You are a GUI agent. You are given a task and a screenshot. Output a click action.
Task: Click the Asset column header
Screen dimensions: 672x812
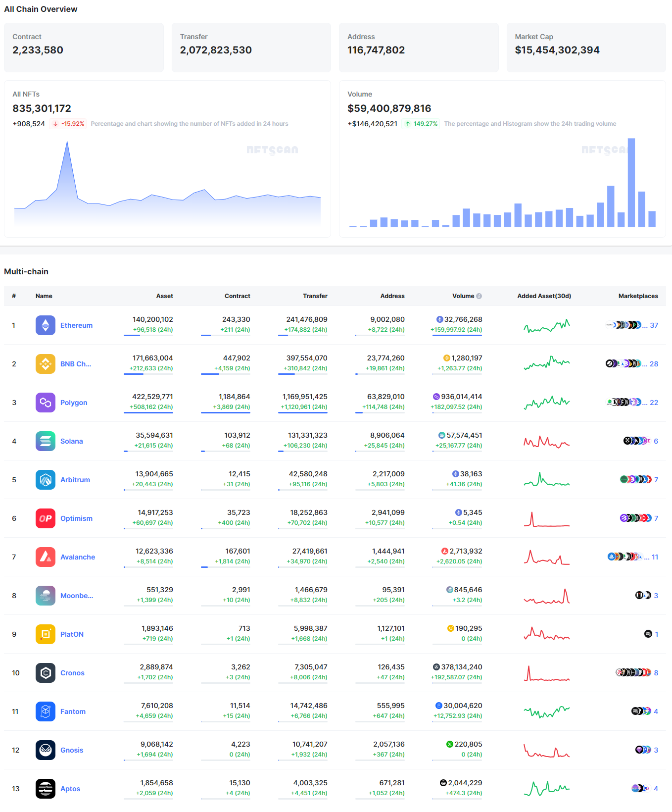(165, 296)
